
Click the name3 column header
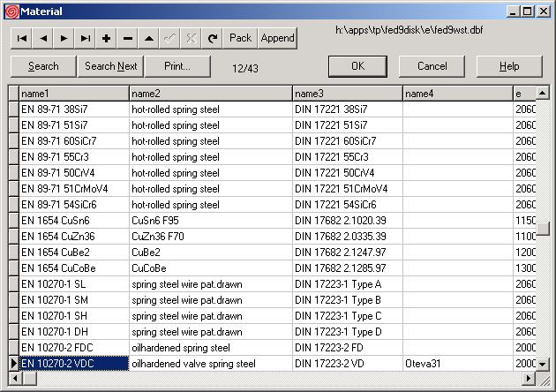click(x=347, y=93)
